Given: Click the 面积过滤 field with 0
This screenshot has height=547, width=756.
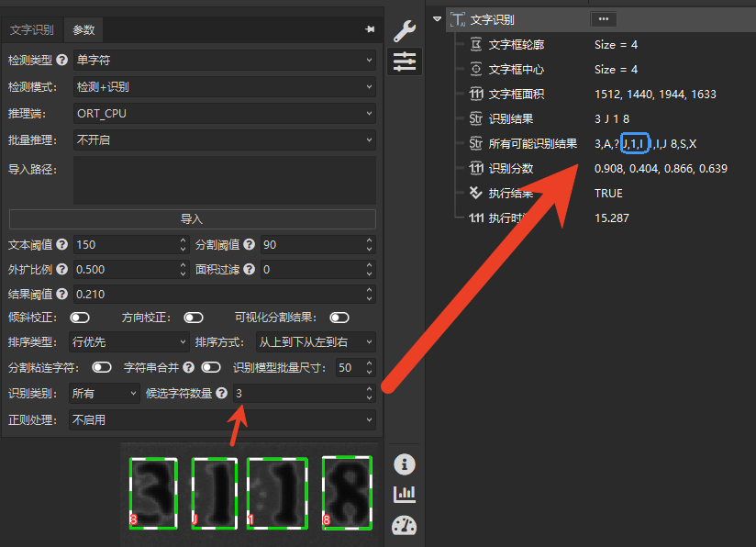Looking at the screenshot, I should [317, 269].
